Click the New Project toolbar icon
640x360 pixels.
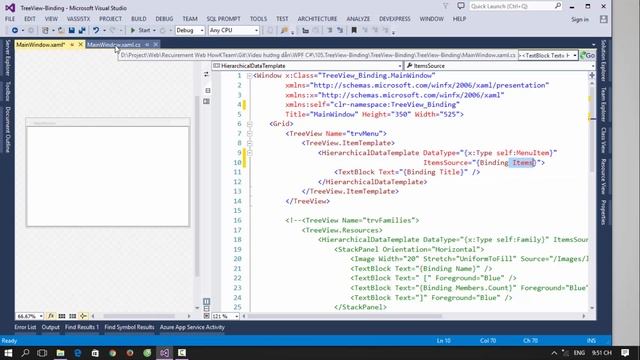pos(45,30)
